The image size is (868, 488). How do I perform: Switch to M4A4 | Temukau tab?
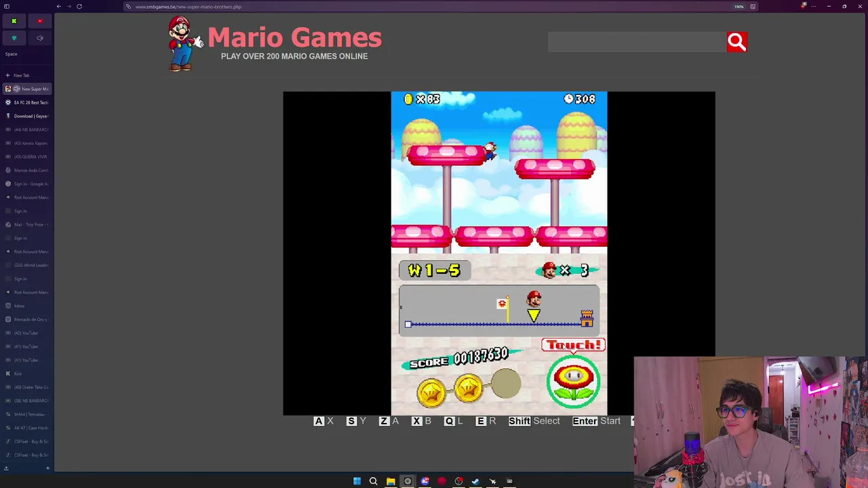point(26,414)
